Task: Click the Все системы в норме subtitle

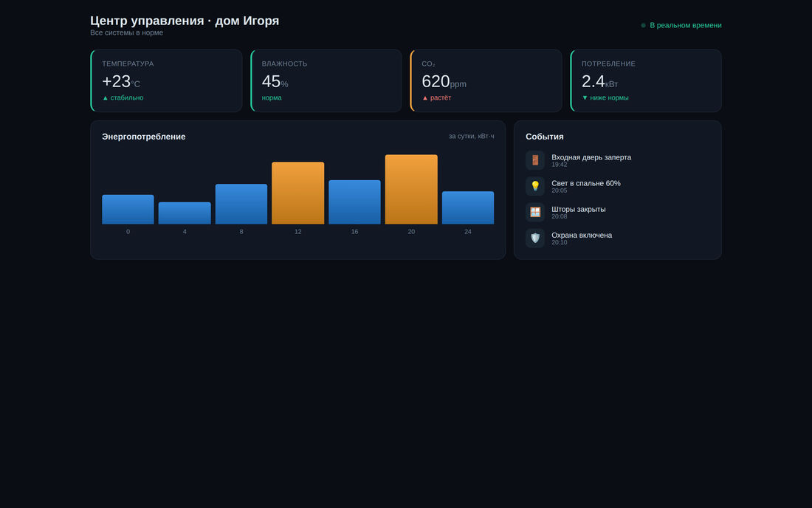Action: click(x=126, y=32)
